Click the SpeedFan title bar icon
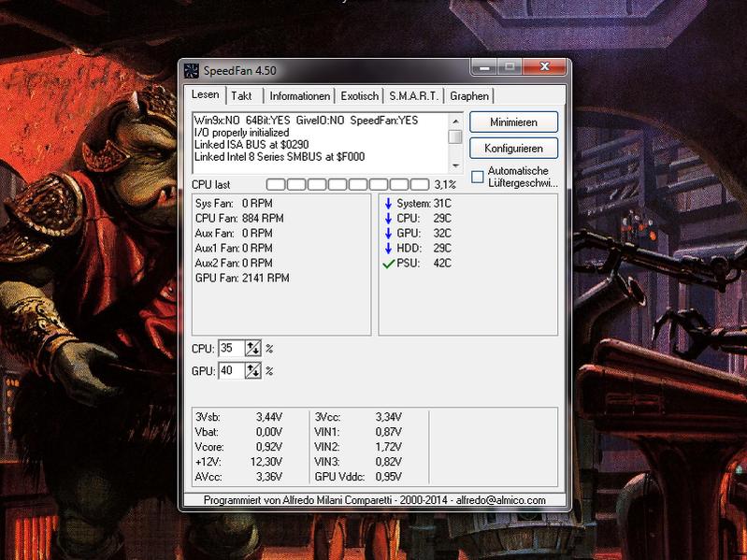Screen dimensions: 747x560 (x=191, y=70)
